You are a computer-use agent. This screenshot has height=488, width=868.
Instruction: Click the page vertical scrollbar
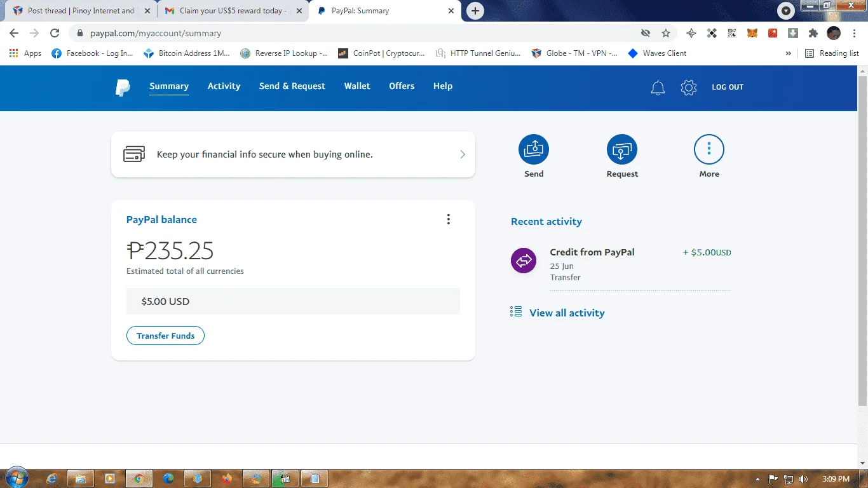click(862, 240)
